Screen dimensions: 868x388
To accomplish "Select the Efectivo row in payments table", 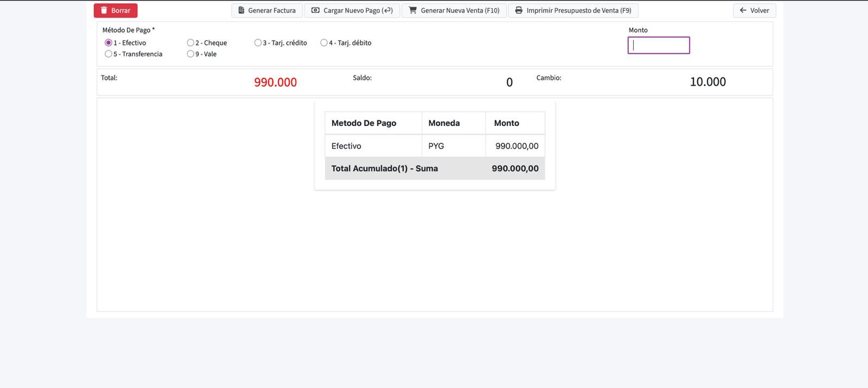I will click(x=346, y=146).
